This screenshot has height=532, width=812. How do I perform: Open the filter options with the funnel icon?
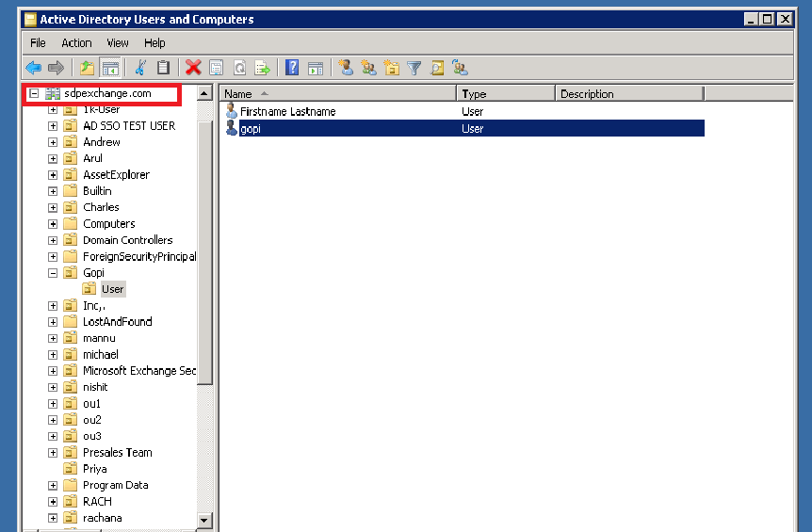coord(414,68)
